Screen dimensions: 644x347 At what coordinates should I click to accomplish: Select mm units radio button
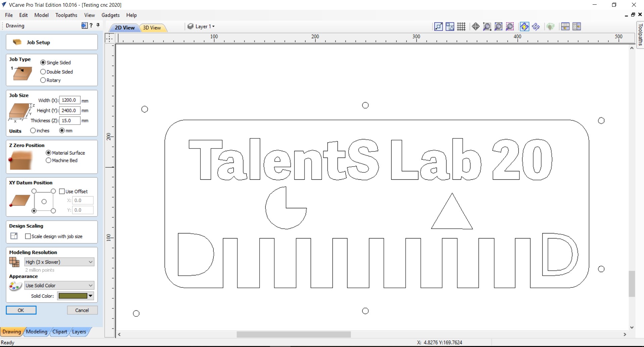point(62,130)
